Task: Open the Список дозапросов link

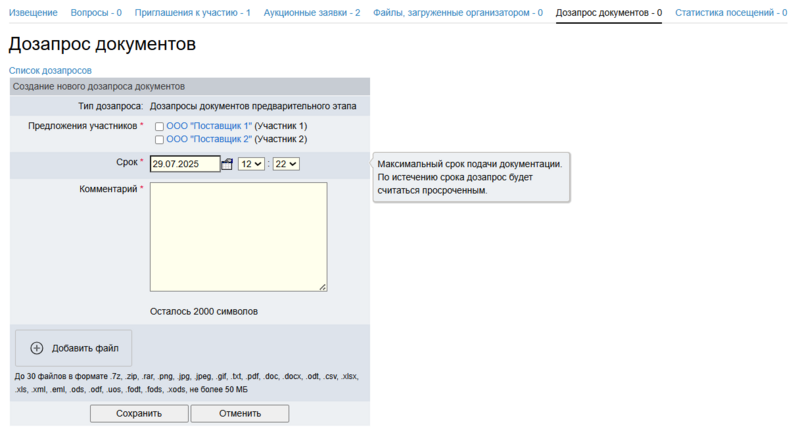Action: tap(50, 71)
